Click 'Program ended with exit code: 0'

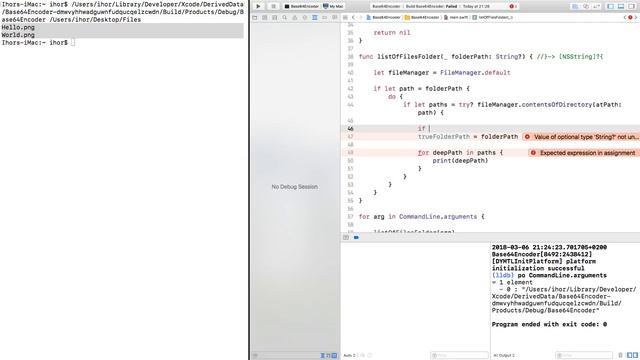[549, 324]
